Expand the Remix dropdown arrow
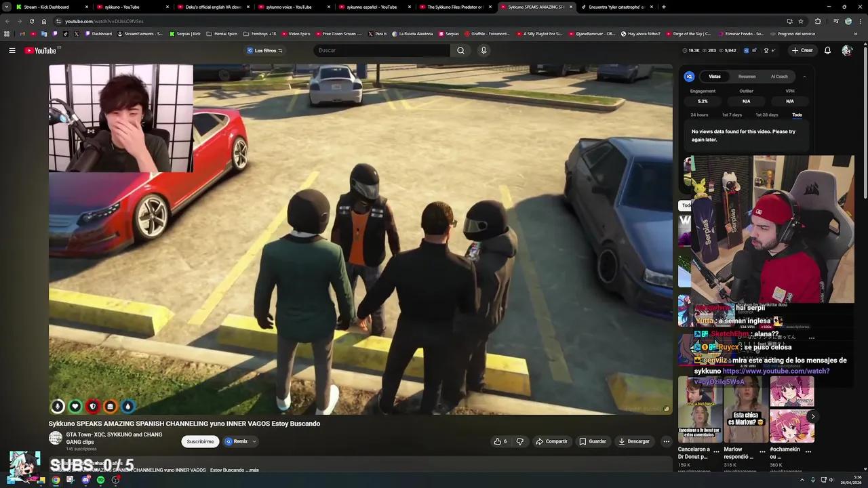Screen dimensions: 868x488 pyautogui.click(x=254, y=441)
